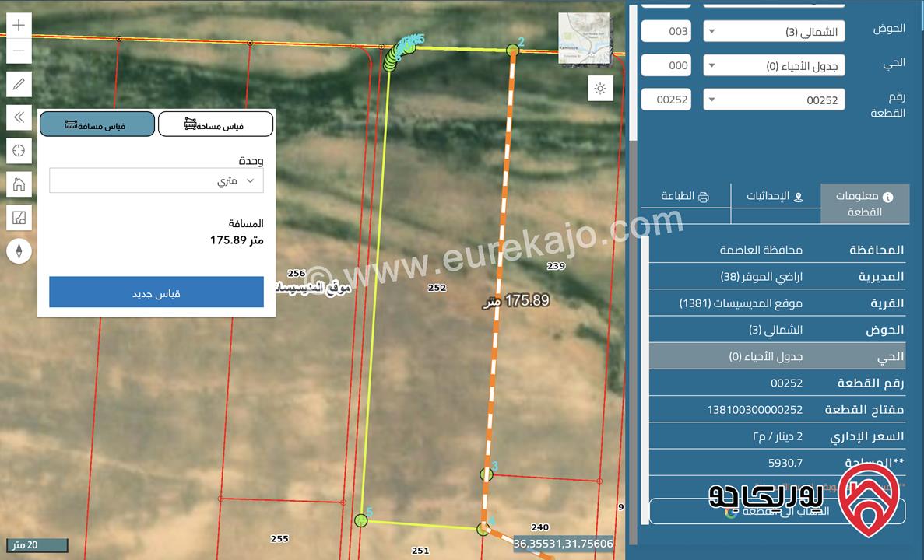Open the neighborhood dropdown جدول الأحياء
Screen dimensions: 924x560
point(774,66)
